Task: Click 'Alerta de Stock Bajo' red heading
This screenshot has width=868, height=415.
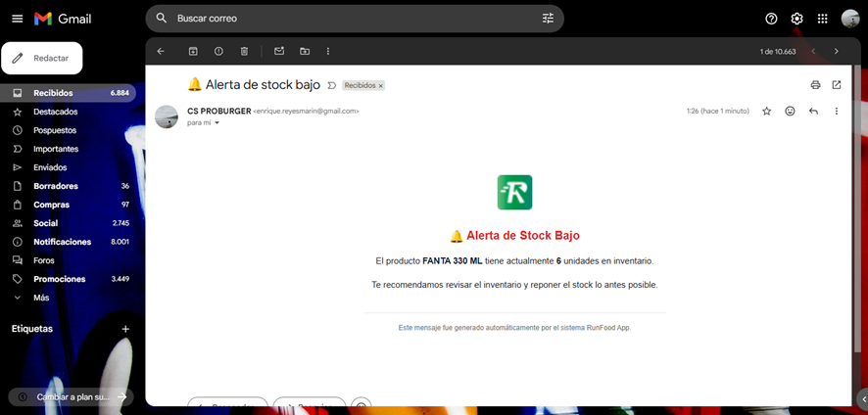Action: pyautogui.click(x=522, y=235)
